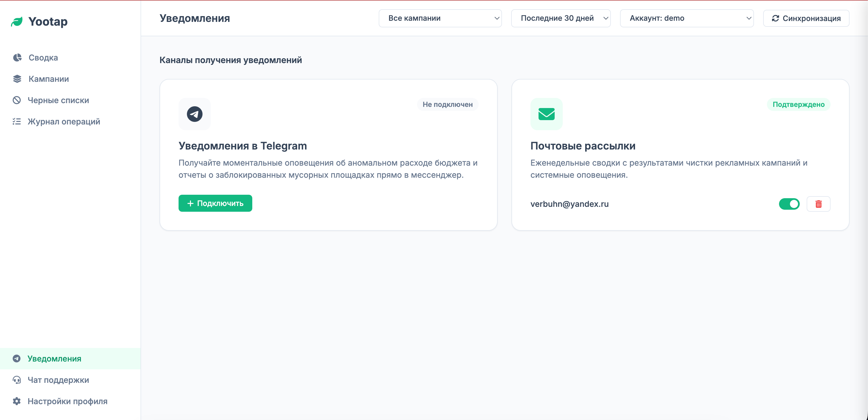Open the Последние 30 дней period dropdown
868x420 pixels.
(x=561, y=18)
